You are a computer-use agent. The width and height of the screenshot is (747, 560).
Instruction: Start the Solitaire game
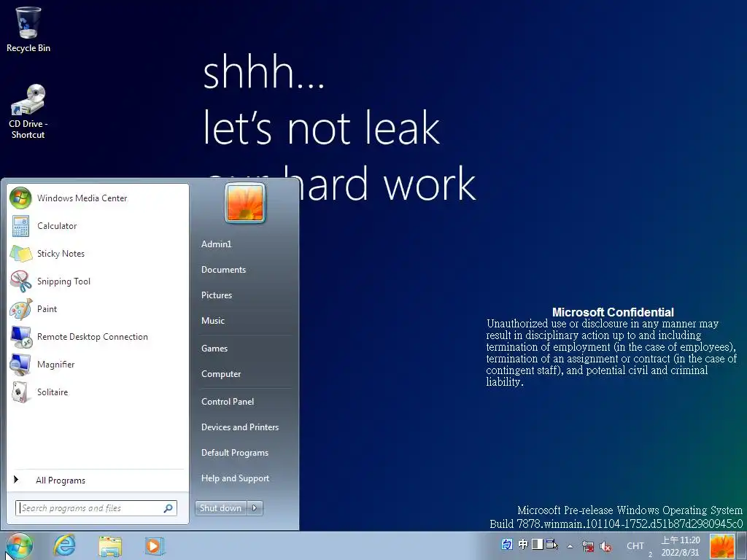pyautogui.click(x=98, y=392)
